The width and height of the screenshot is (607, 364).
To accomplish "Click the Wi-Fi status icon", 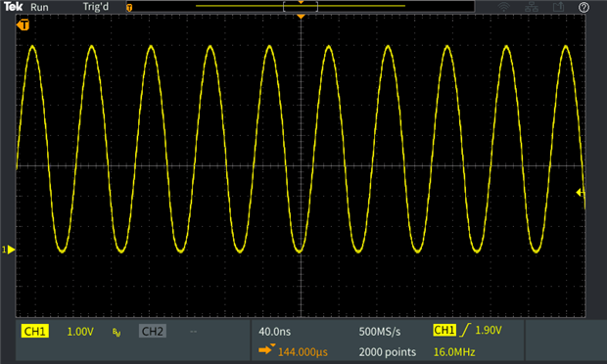I will [x=503, y=7].
